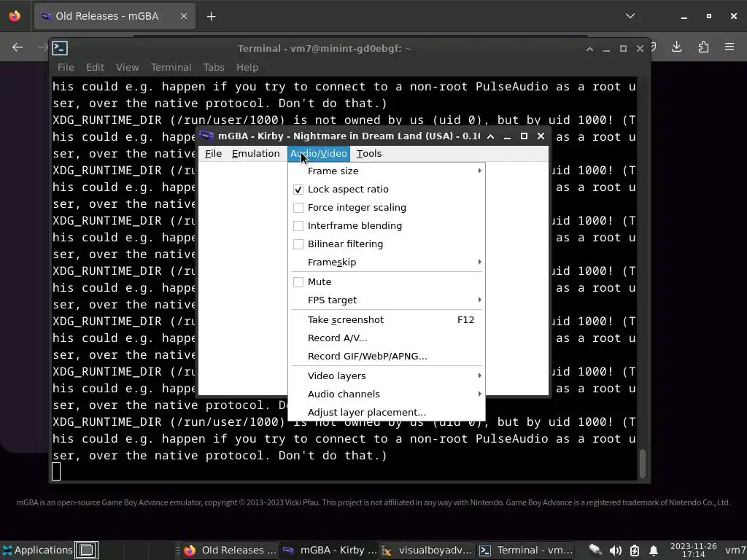Switch to Terminal taskbar item
The width and height of the screenshot is (747, 560).
point(525,551)
